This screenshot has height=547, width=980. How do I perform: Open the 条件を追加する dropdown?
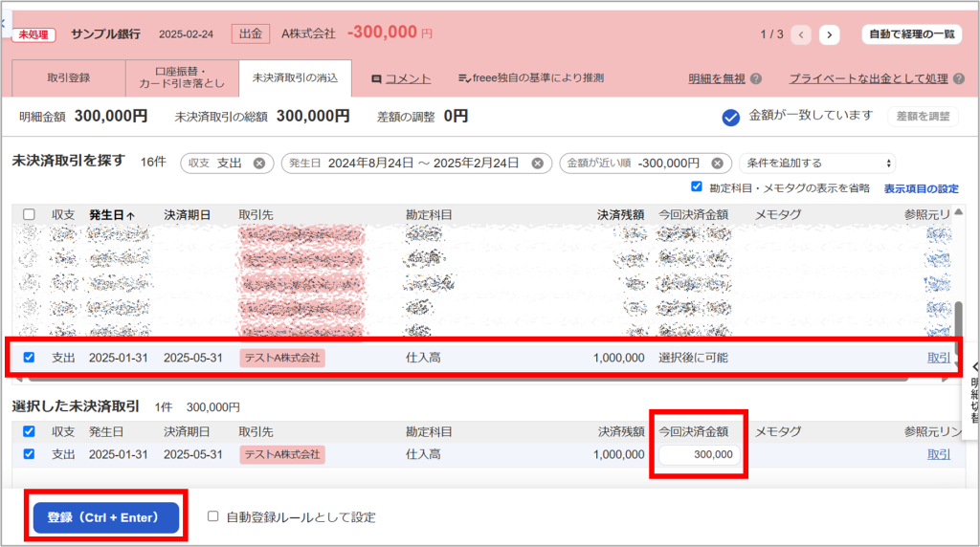click(816, 164)
